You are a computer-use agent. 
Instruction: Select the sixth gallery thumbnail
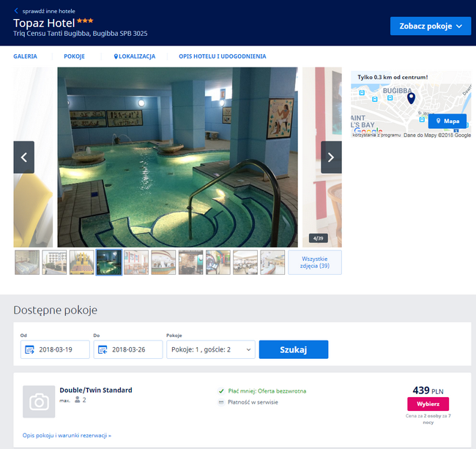(163, 262)
